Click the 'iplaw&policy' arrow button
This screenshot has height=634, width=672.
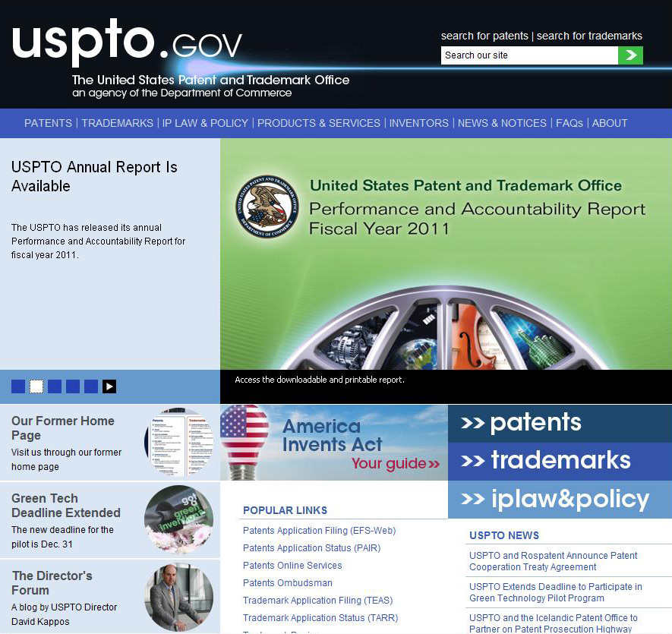coord(560,499)
